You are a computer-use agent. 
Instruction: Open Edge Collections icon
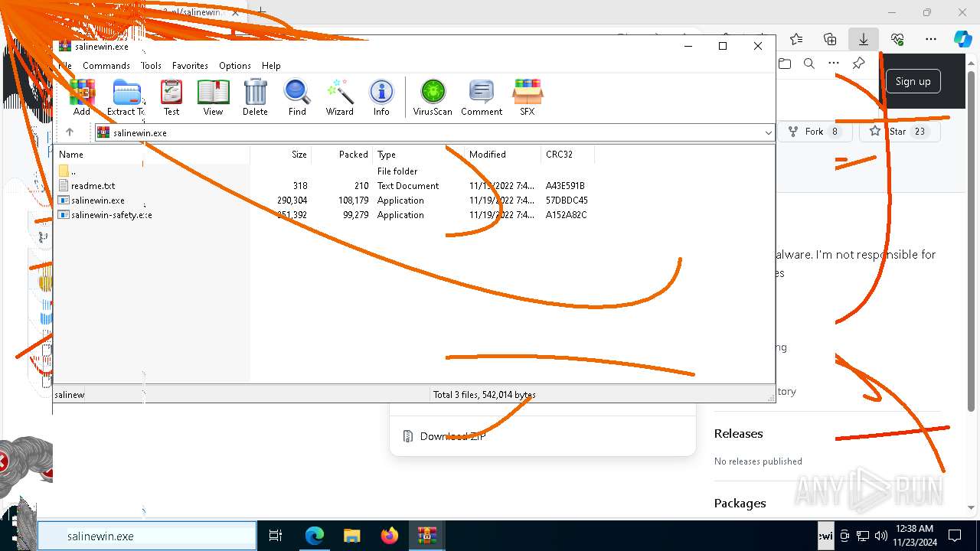tap(830, 39)
